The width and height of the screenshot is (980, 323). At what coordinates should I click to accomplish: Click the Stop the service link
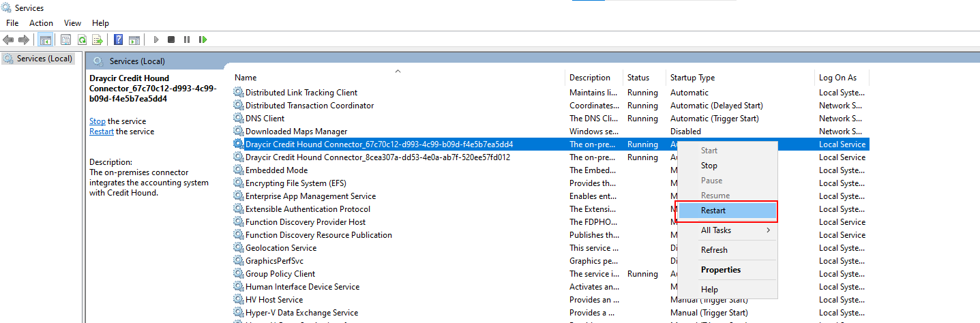pos(98,121)
